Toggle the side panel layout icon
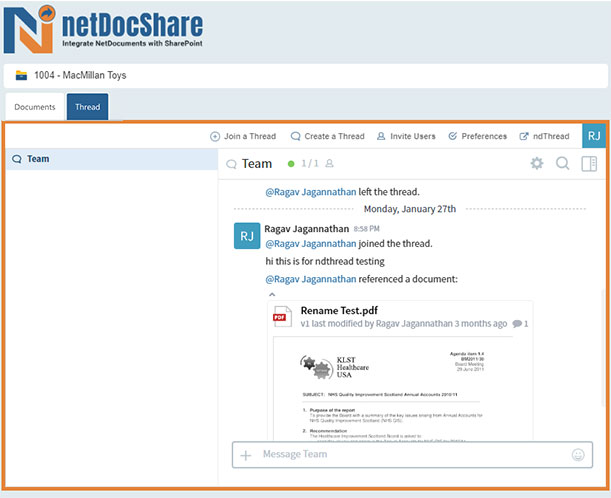This screenshot has width=611, height=498. [x=589, y=164]
